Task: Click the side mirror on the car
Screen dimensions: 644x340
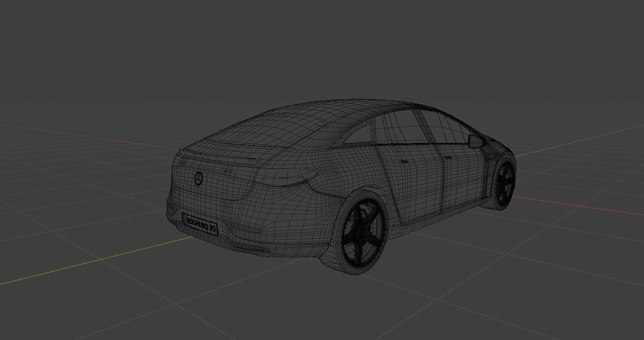Action: tap(476, 141)
